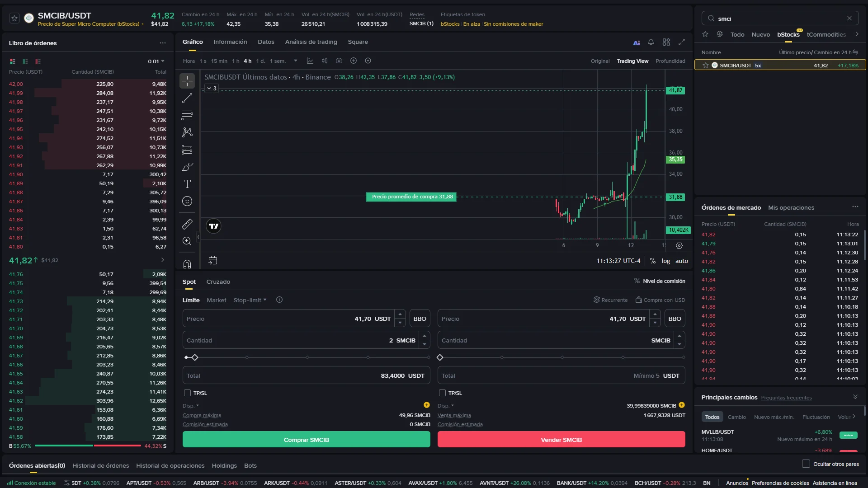Open the emoji sticker tool
This screenshot has width=868, height=488.
187,201
